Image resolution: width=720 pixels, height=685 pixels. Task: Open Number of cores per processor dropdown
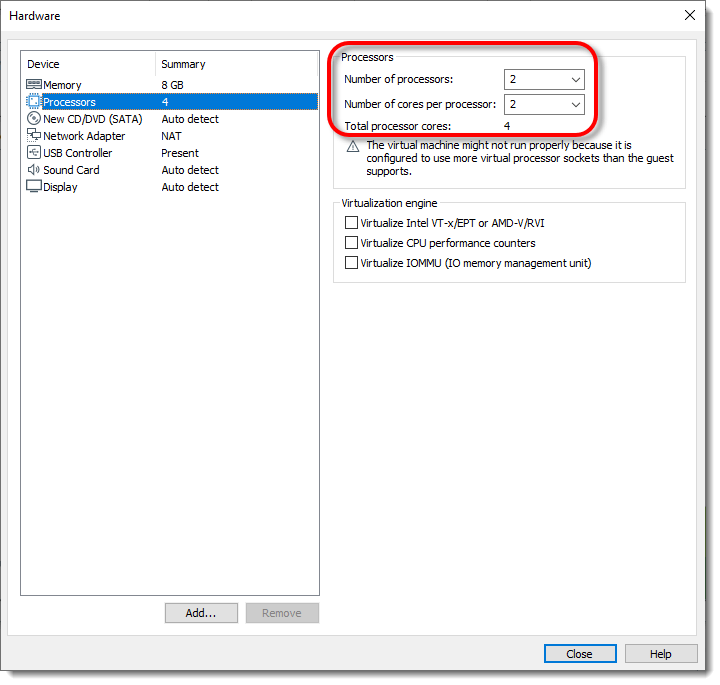[x=544, y=104]
